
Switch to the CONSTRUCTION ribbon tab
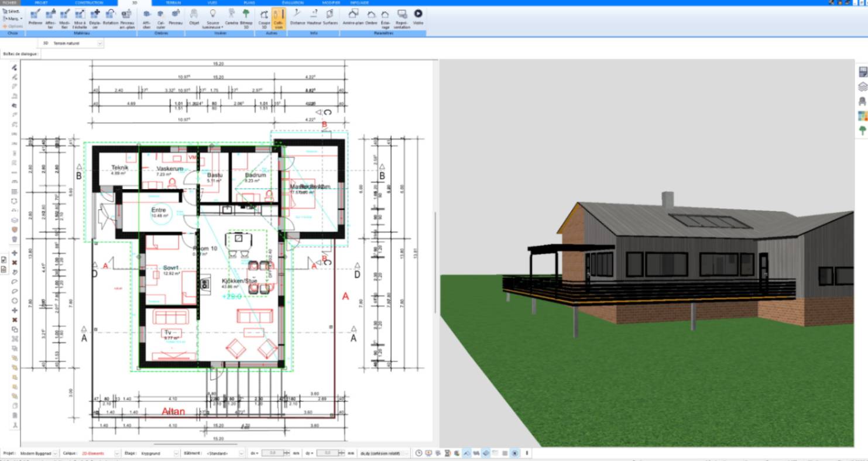pyautogui.click(x=88, y=3)
